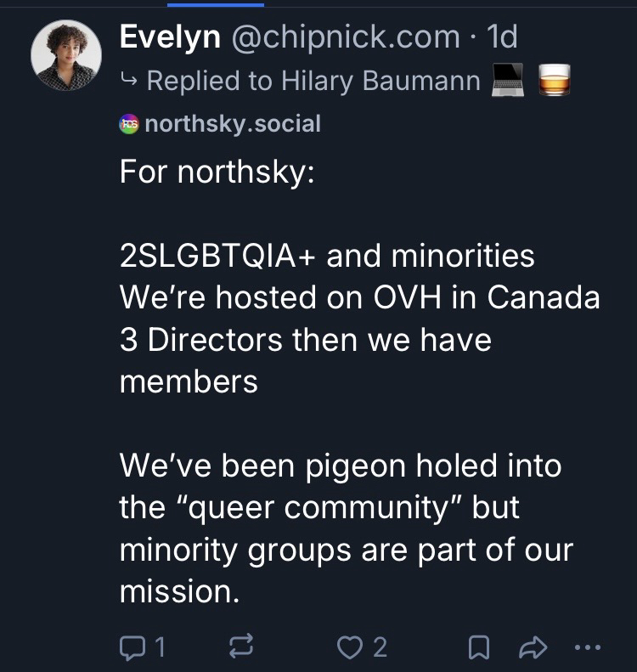Open the repost arrows menu
637x672 pixels.
[242, 647]
